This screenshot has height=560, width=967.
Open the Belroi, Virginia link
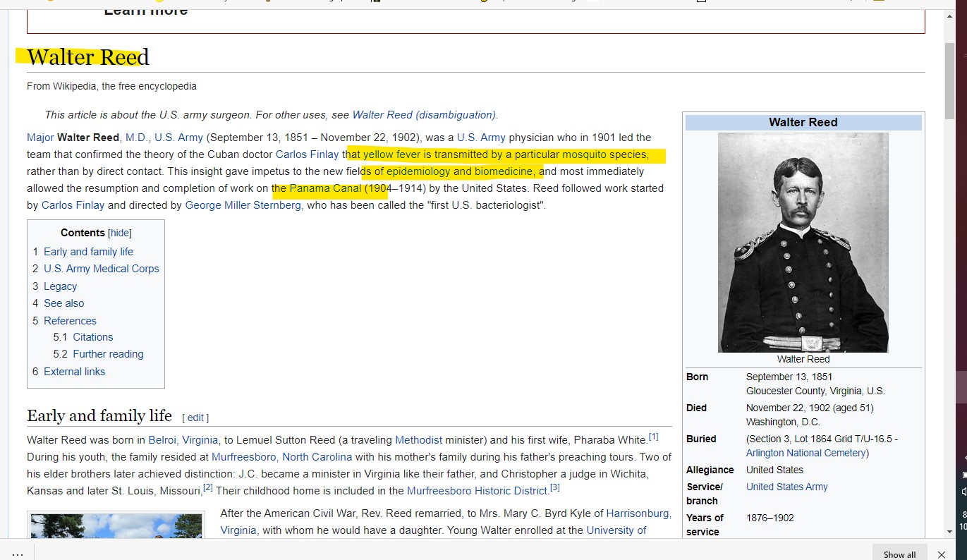click(x=183, y=440)
